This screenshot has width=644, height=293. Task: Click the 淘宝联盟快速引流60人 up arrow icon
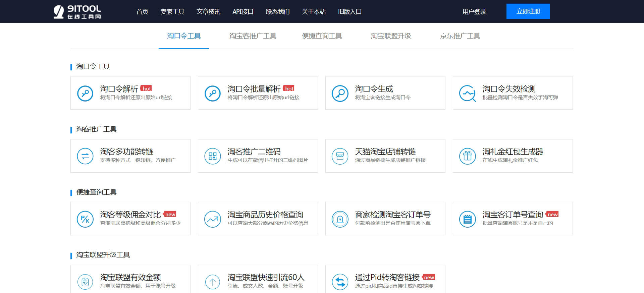[213, 282]
